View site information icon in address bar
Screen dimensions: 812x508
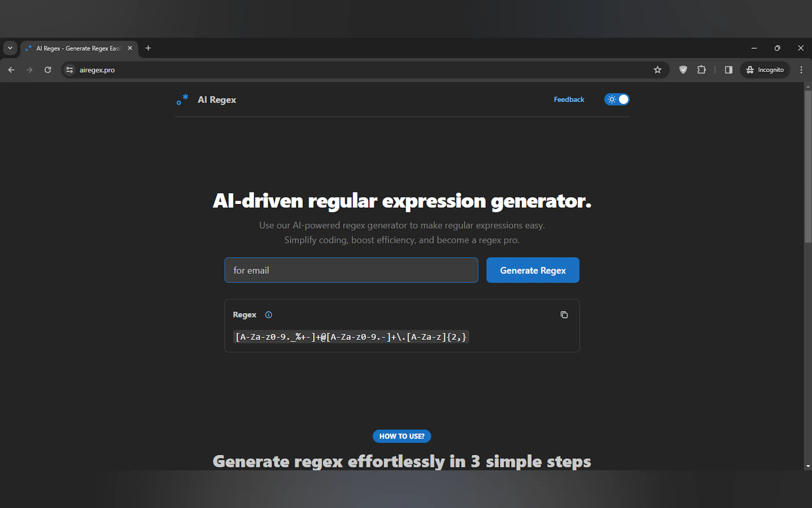[69, 70]
